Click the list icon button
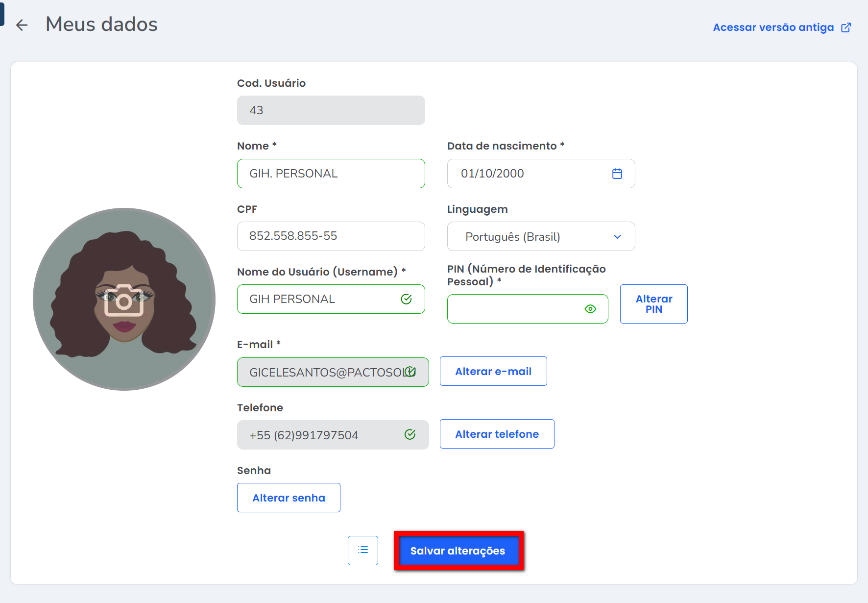The height and width of the screenshot is (603, 868). 363,550
